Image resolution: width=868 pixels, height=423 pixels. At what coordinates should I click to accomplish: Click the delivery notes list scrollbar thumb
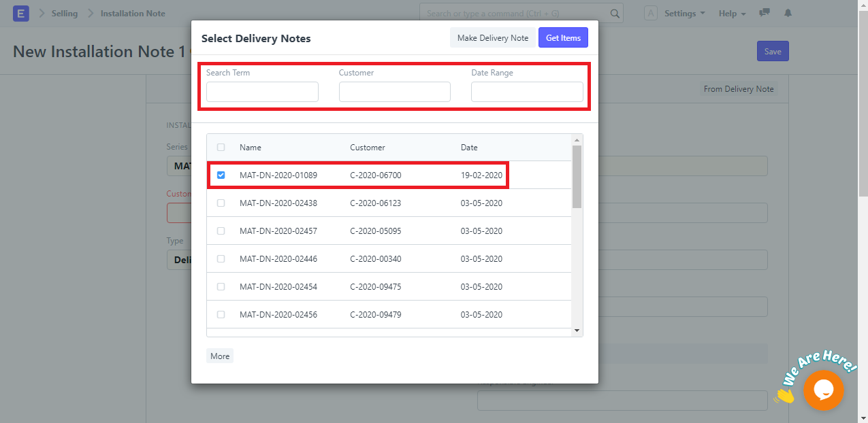(577, 177)
